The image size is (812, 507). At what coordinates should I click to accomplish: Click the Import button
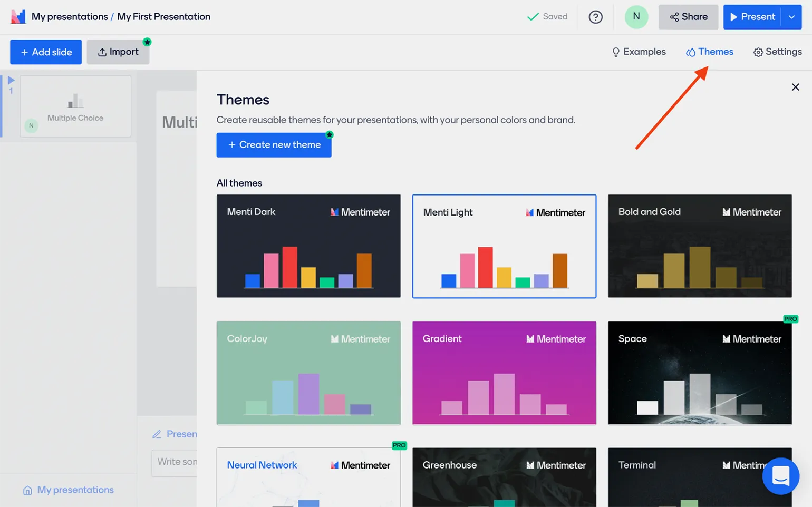pyautogui.click(x=118, y=52)
